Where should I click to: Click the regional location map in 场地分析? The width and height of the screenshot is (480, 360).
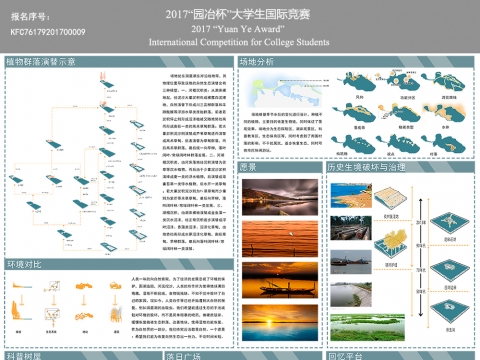(x=287, y=92)
